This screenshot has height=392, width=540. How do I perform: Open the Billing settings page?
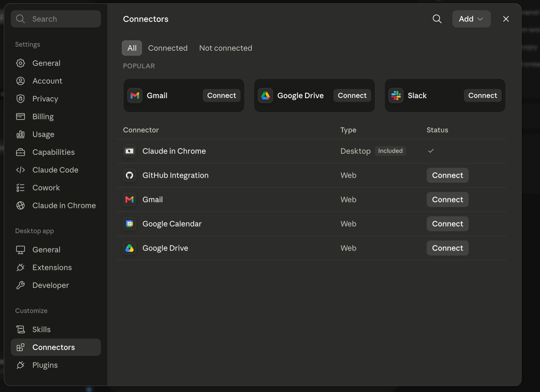click(56, 117)
